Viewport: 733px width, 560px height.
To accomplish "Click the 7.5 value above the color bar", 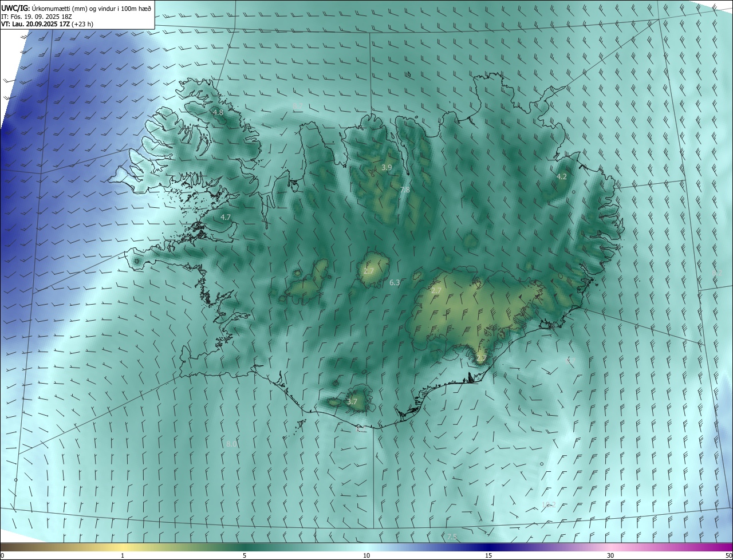I will coord(452,537).
